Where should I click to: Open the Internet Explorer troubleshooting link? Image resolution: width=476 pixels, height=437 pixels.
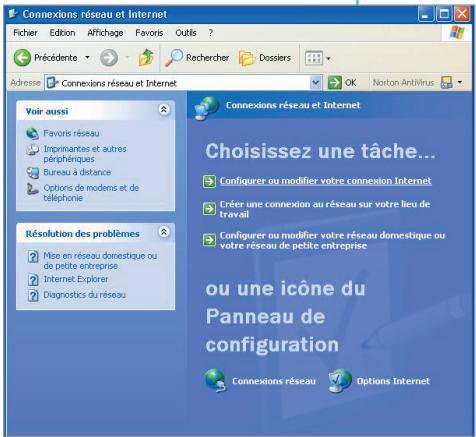[76, 279]
